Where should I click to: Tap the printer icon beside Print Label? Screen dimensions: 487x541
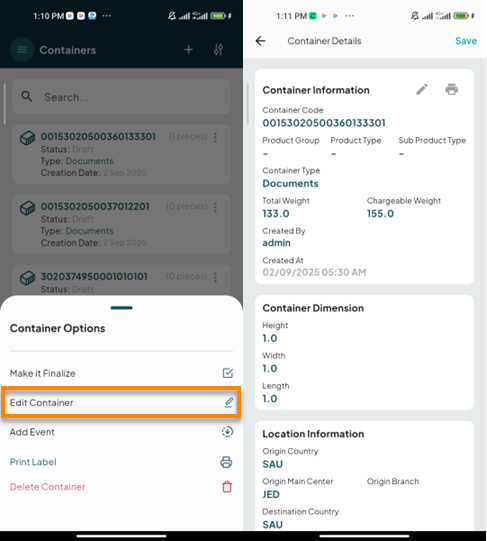226,462
